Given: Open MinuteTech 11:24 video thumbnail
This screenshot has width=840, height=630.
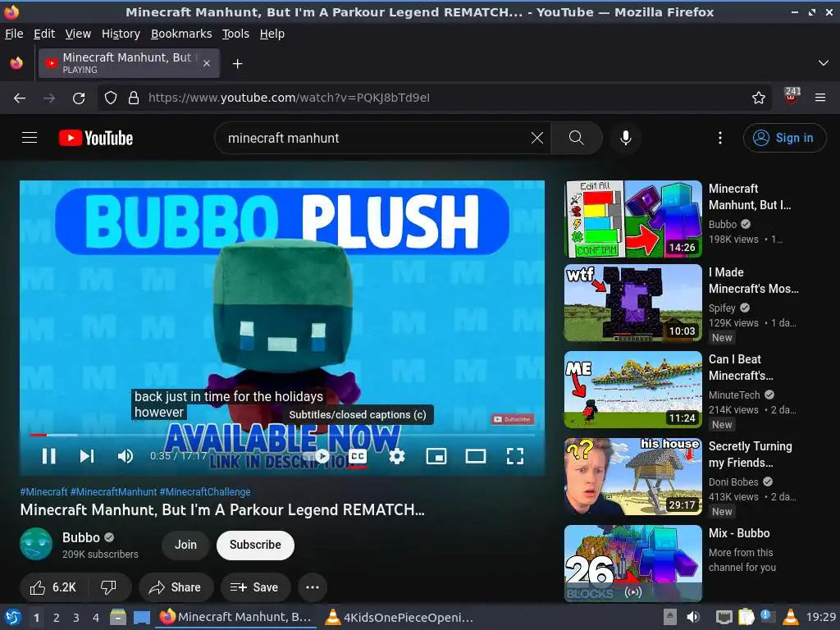Looking at the screenshot, I should 633,390.
